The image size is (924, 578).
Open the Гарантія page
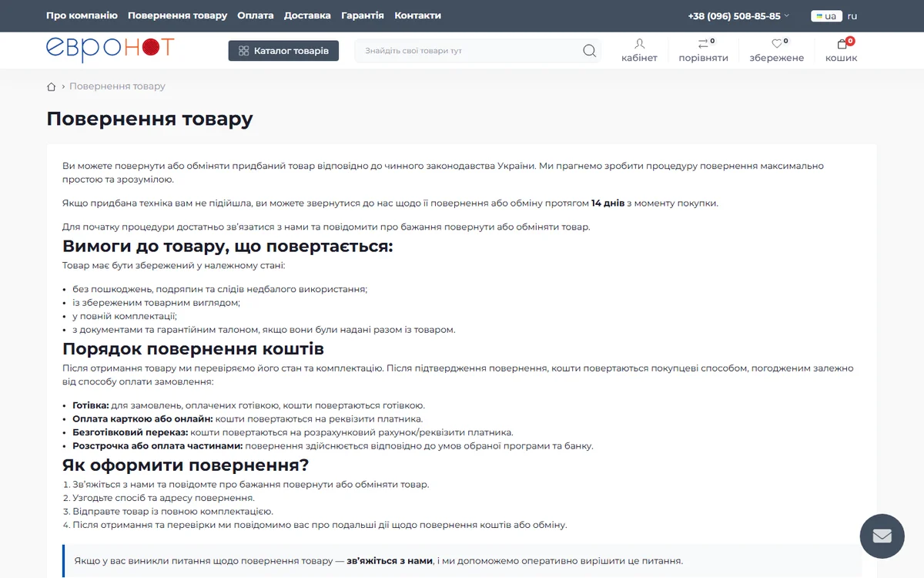(362, 15)
